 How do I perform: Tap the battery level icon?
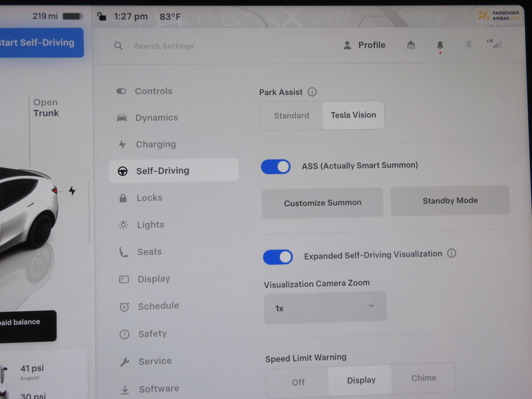(x=73, y=16)
